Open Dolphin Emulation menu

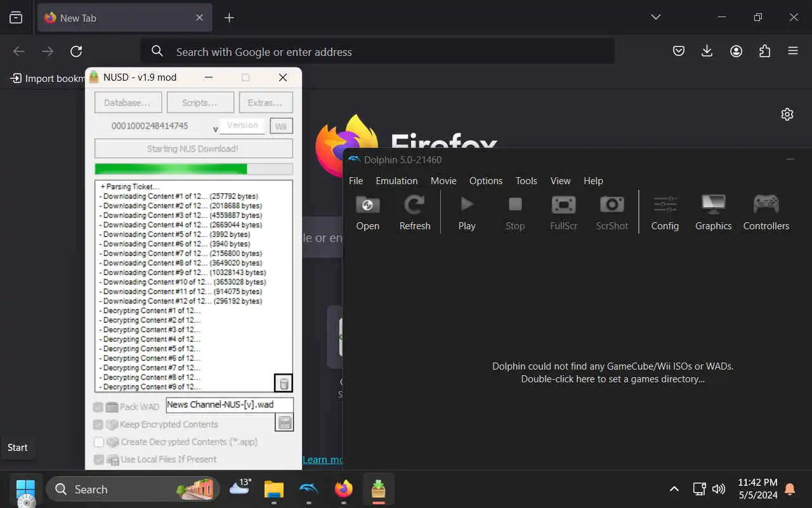tap(396, 181)
